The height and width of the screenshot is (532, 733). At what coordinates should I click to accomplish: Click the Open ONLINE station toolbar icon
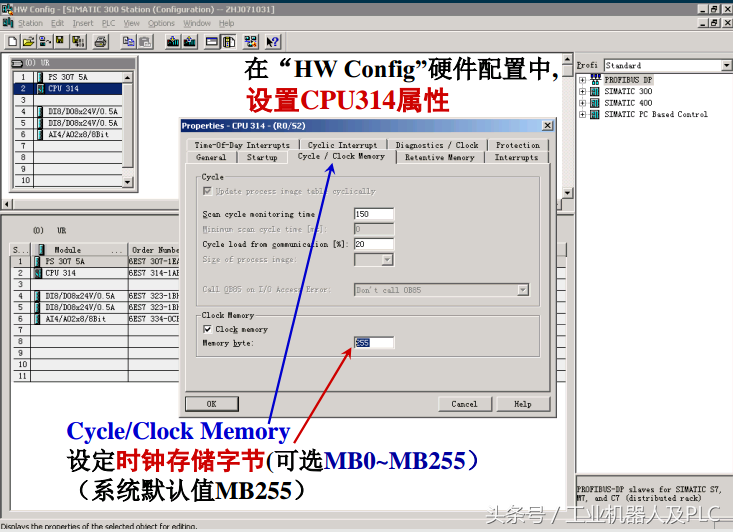click(x=44, y=42)
